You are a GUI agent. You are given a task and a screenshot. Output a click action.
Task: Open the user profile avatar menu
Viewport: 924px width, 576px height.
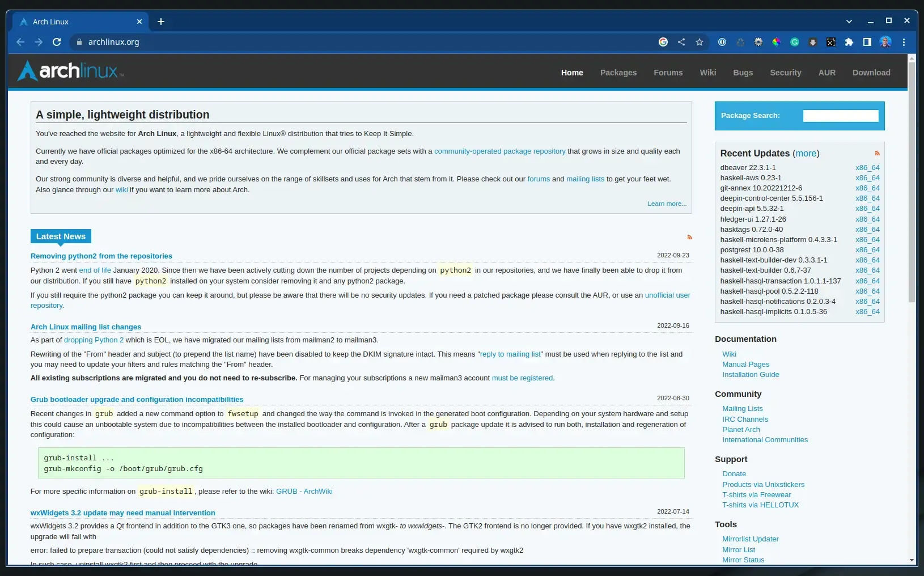point(885,42)
